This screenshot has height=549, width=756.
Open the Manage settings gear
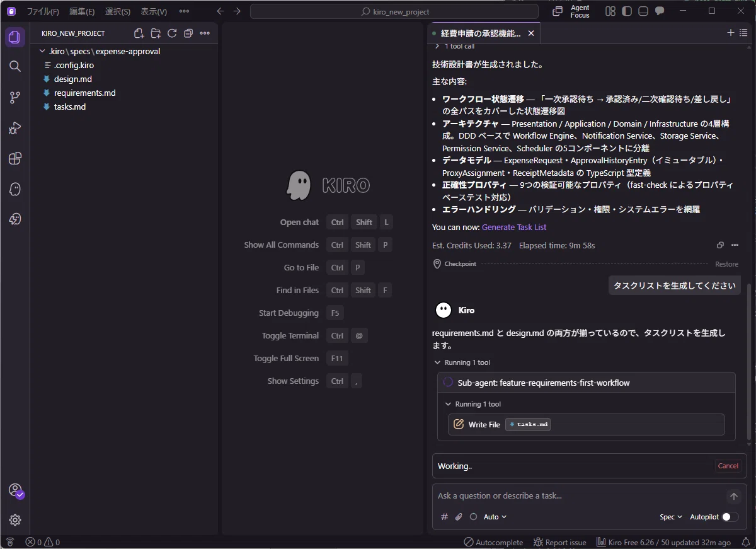tap(15, 520)
